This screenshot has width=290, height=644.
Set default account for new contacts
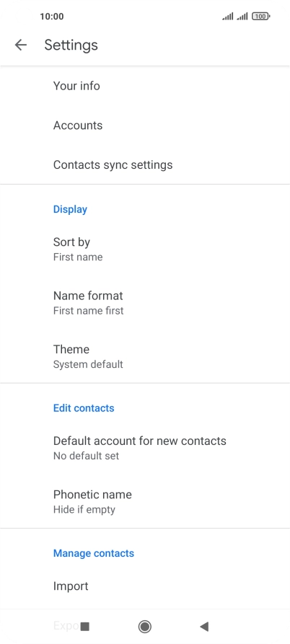[x=145, y=448]
